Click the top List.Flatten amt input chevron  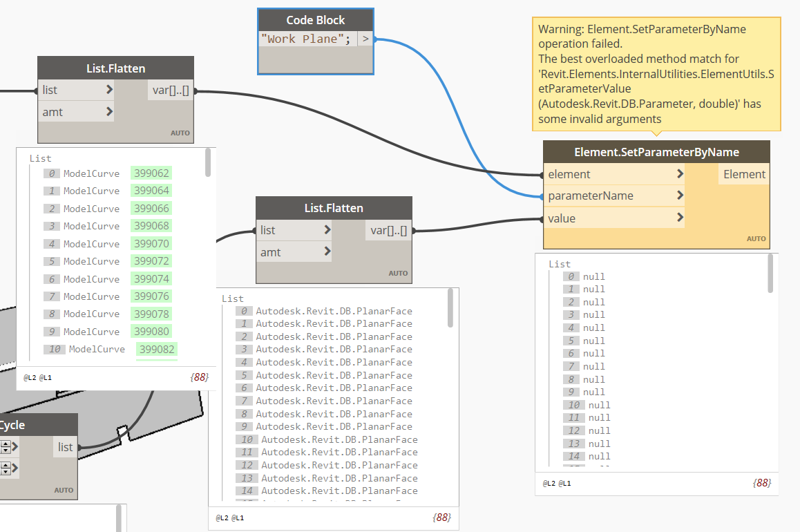[x=109, y=111]
